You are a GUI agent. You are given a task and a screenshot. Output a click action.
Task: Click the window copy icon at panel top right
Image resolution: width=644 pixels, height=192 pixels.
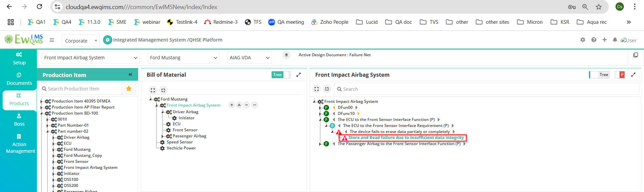coord(635,55)
